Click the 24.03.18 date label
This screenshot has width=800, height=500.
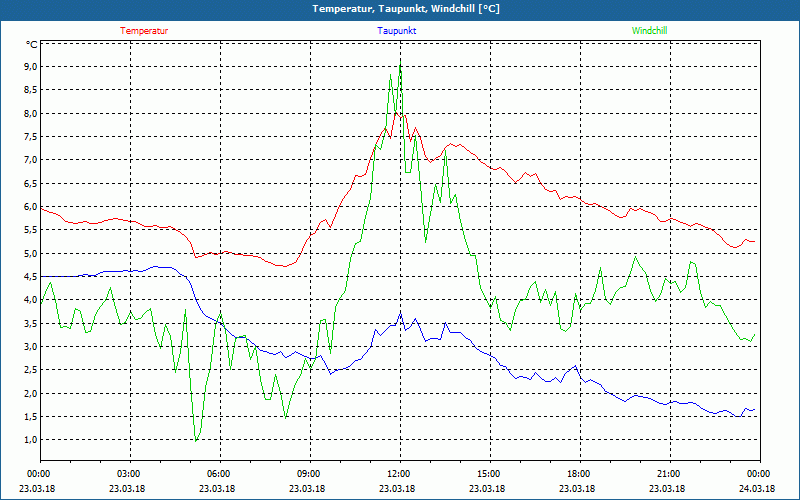point(757,489)
